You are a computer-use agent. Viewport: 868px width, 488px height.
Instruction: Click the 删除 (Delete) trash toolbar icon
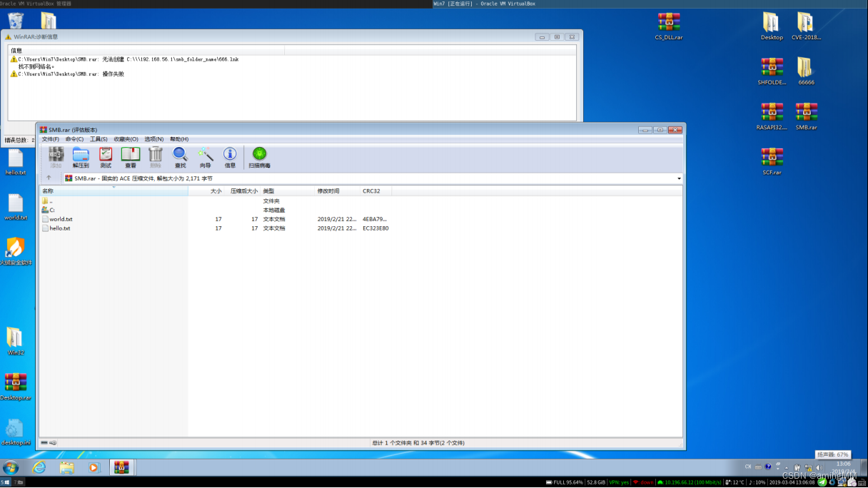156,158
